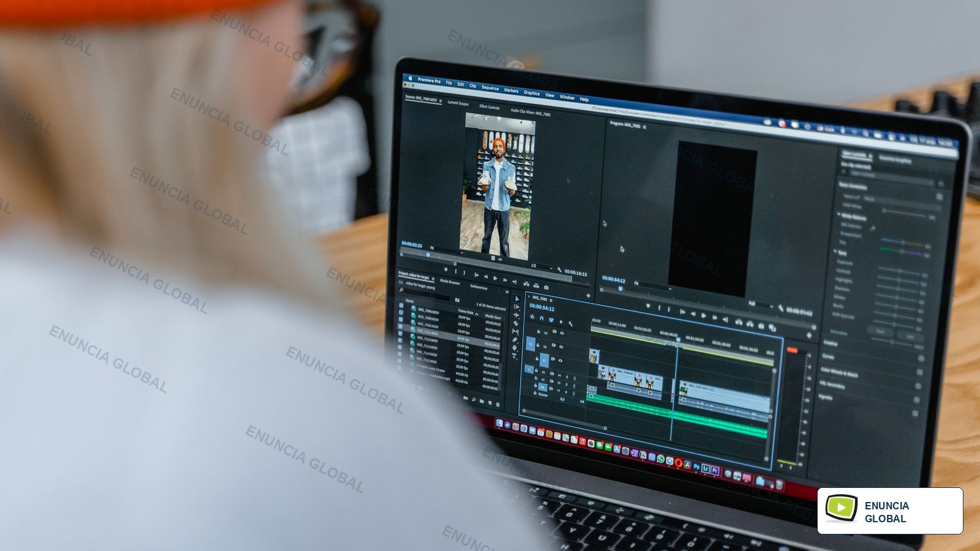Viewport: 980px width, 551px height.
Task: Open Program monitor Full resolution dropdown
Action: point(761,304)
